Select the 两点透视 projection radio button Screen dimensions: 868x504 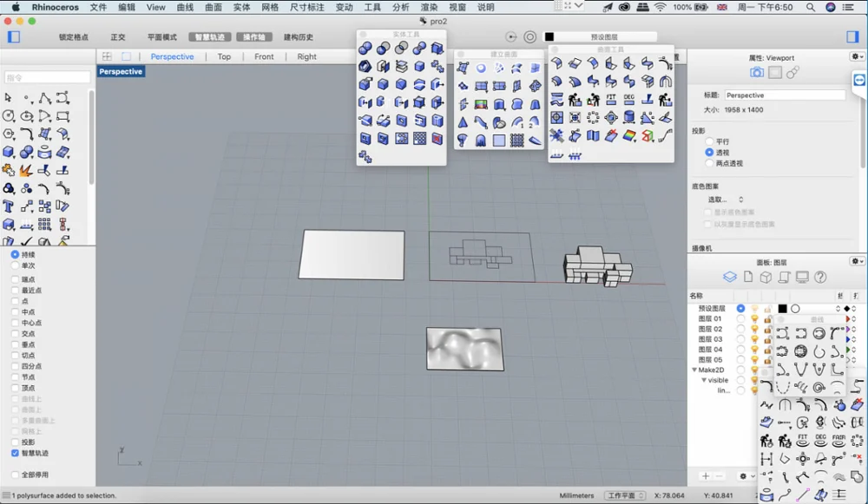(x=709, y=163)
